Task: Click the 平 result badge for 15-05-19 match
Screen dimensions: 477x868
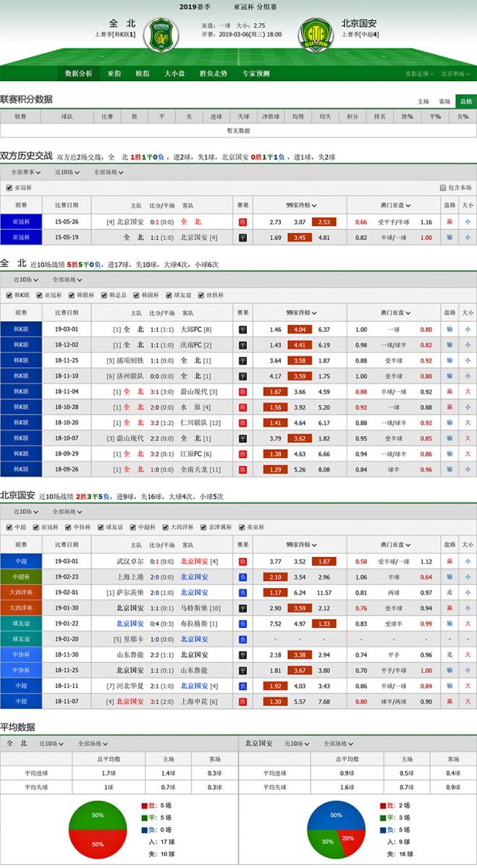Action: (x=242, y=237)
